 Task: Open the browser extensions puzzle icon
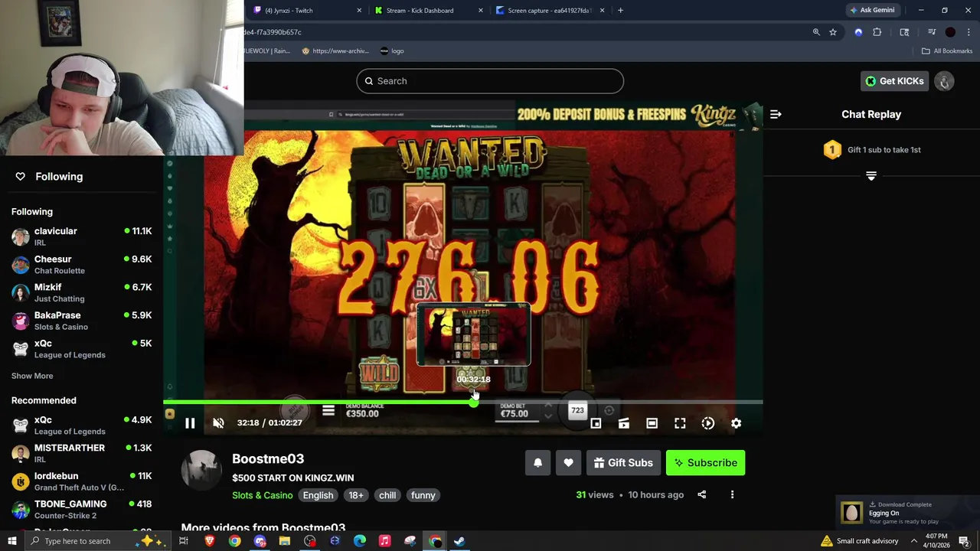tap(877, 32)
